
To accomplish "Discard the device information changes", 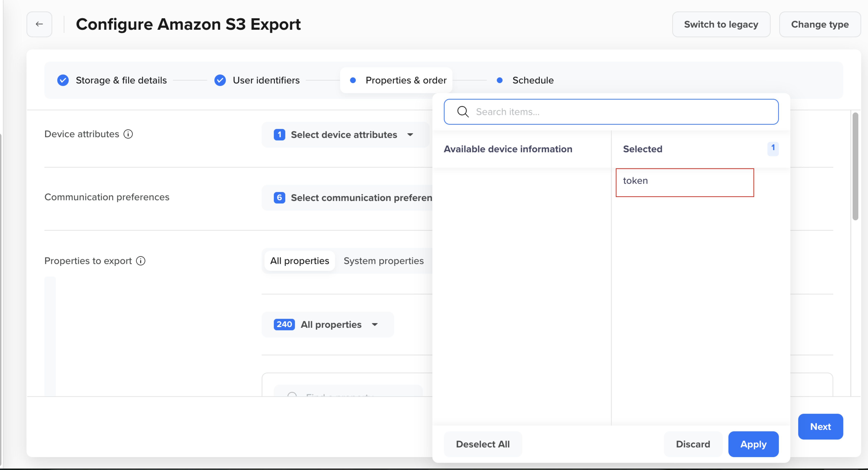I will pos(693,444).
